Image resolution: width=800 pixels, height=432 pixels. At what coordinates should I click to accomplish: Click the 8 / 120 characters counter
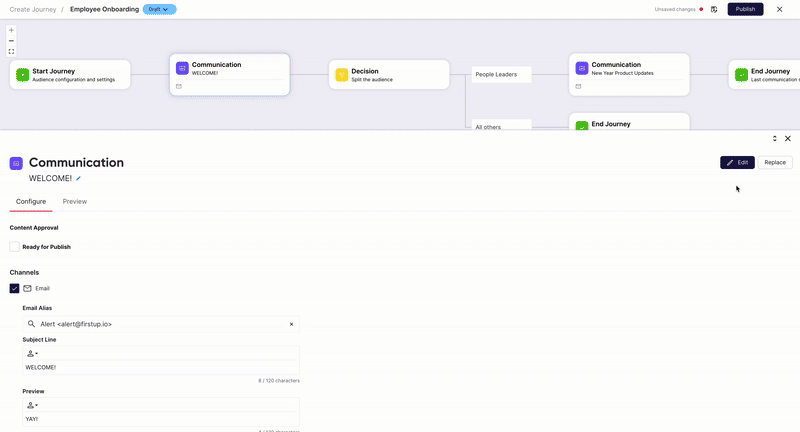click(x=279, y=380)
